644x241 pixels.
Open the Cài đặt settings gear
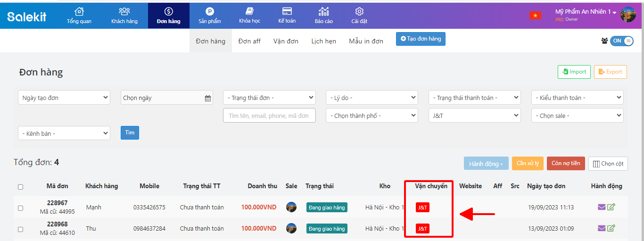[359, 11]
